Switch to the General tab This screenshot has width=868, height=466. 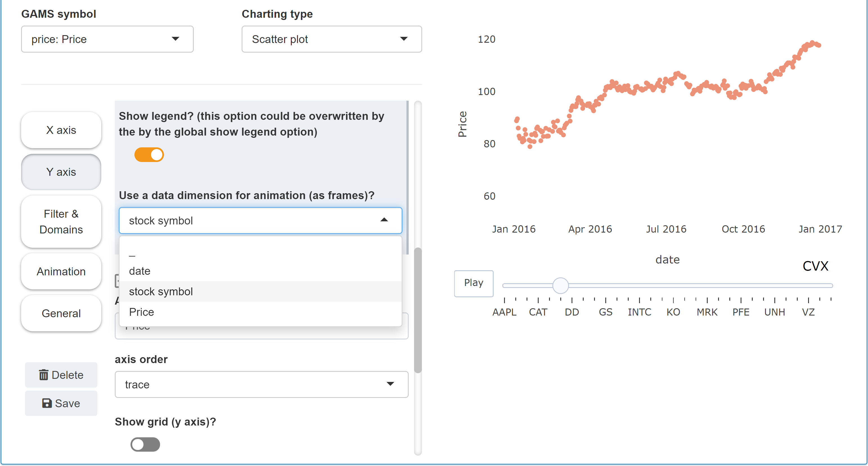coord(61,313)
